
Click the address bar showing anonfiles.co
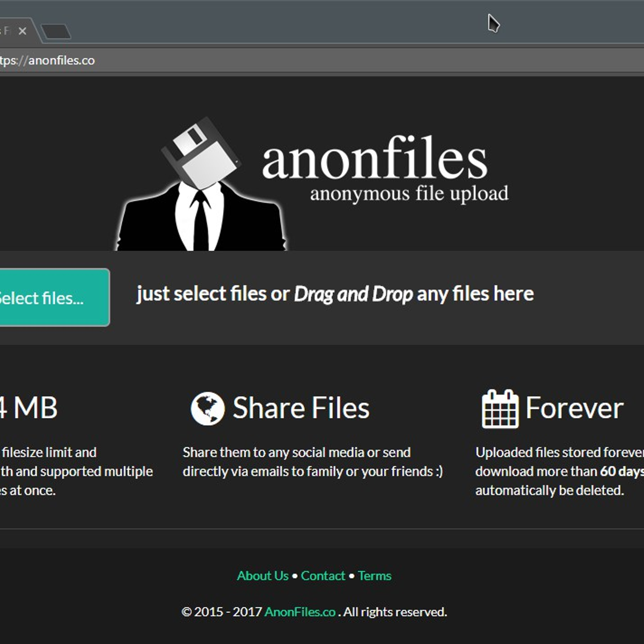322,61
